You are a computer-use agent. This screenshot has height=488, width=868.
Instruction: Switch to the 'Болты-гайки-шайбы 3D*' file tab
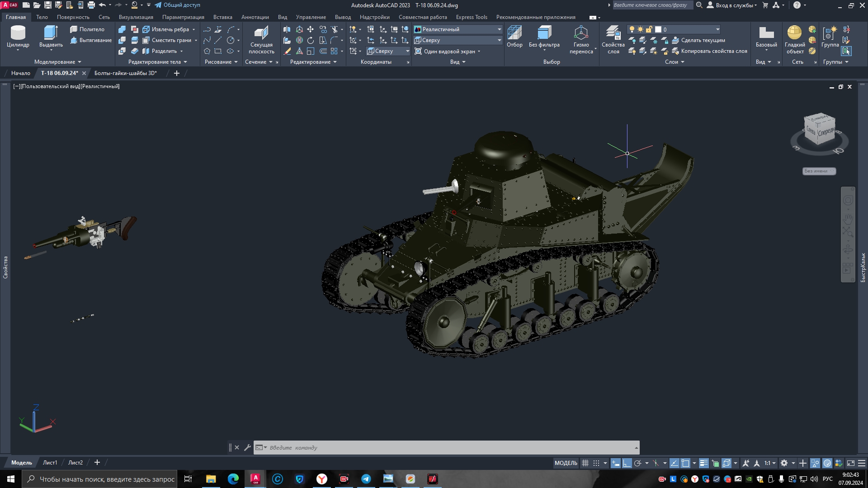pos(126,73)
